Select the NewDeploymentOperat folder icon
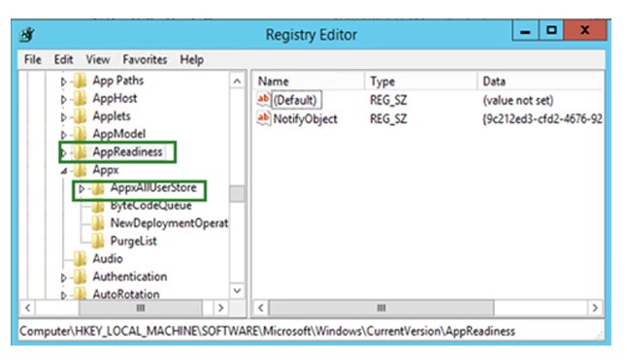The width and height of the screenshot is (627, 364). click(98, 223)
